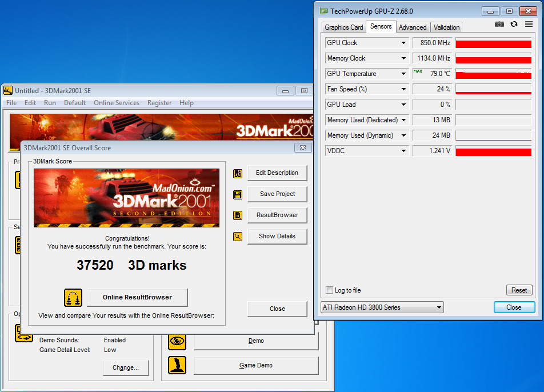
Task: Click the ResultBrowser document icon
Action: coord(238,215)
